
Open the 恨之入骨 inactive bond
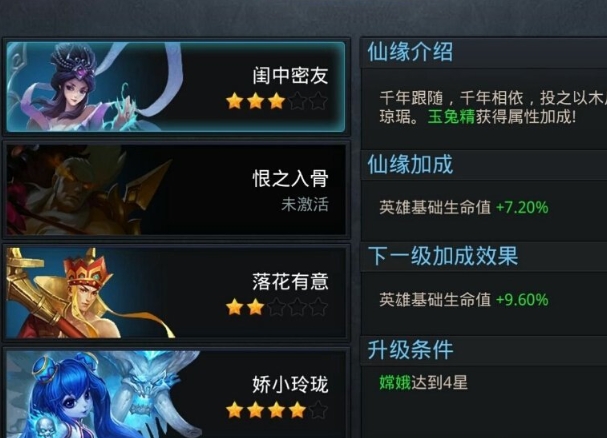click(x=176, y=190)
